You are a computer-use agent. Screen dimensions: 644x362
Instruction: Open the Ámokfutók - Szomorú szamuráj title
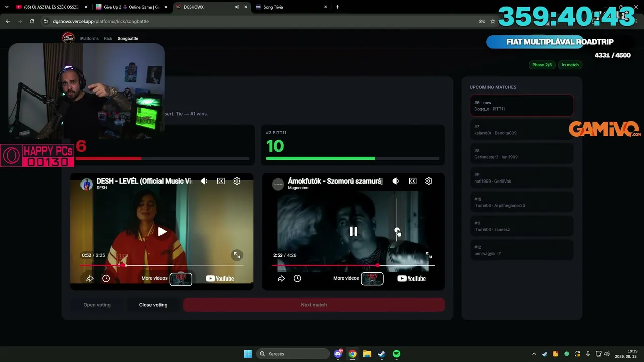coord(336,181)
